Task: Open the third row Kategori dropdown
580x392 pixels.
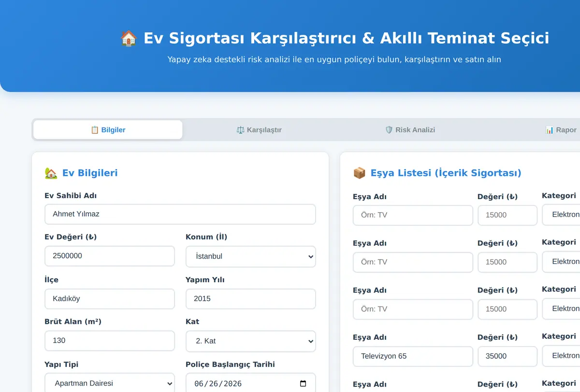Action: tap(561, 308)
